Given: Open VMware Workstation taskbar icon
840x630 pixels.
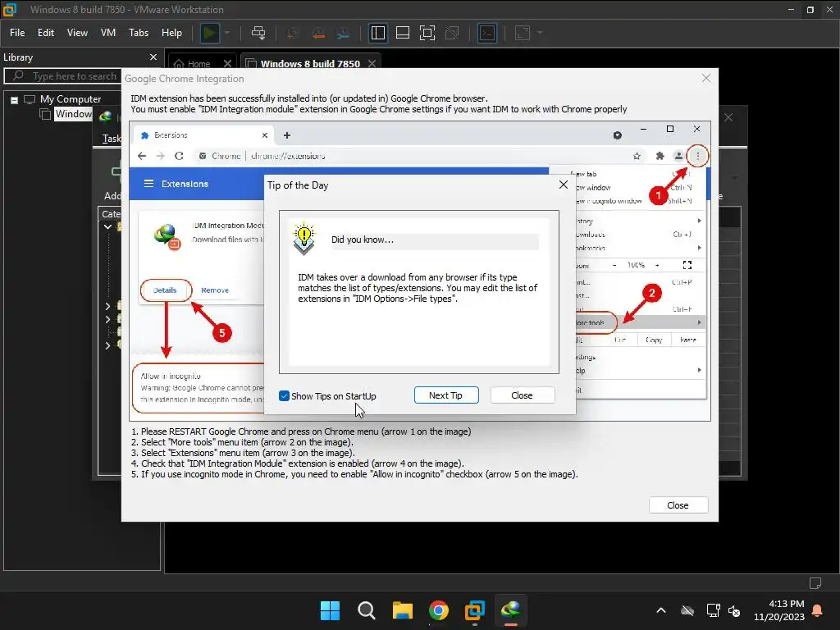Looking at the screenshot, I should coord(475,610).
